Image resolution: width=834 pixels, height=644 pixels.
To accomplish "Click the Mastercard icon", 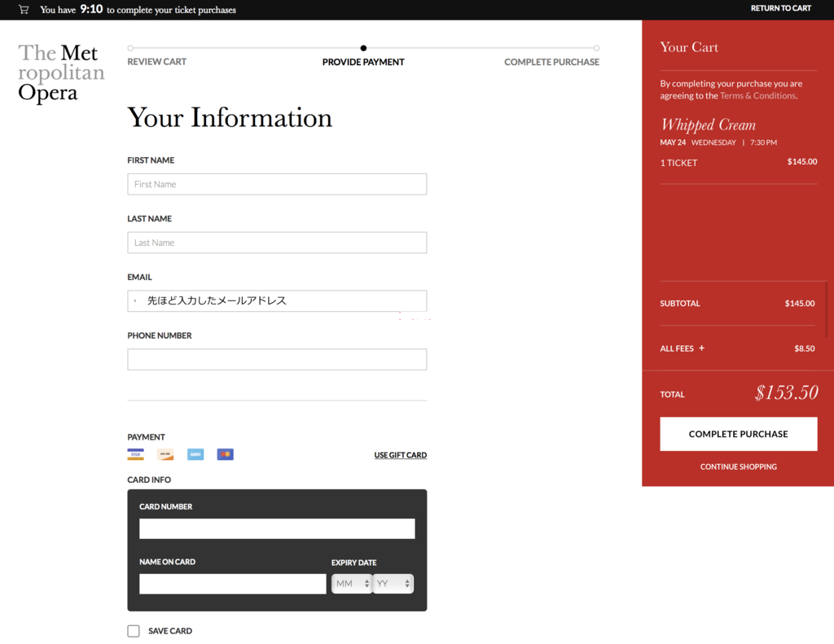I will pyautogui.click(x=225, y=454).
